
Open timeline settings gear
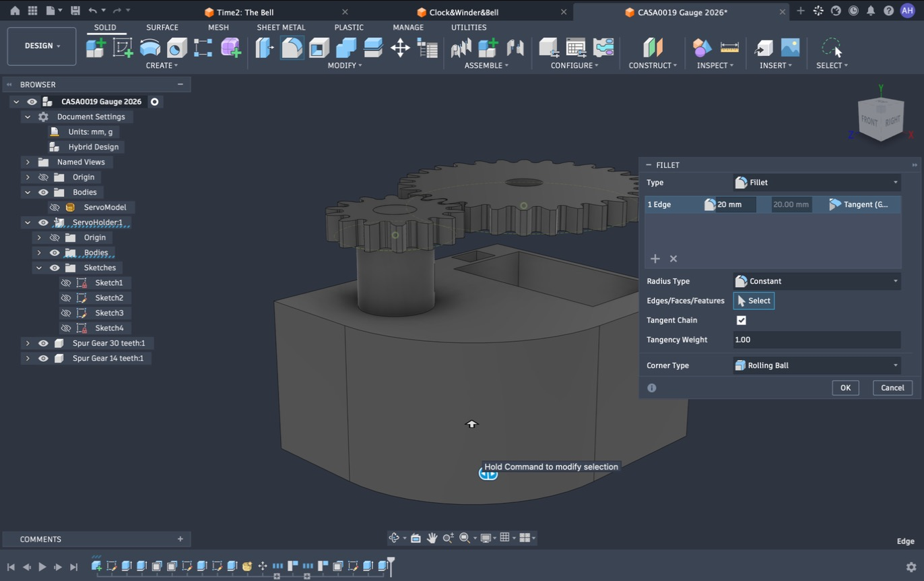click(x=911, y=567)
